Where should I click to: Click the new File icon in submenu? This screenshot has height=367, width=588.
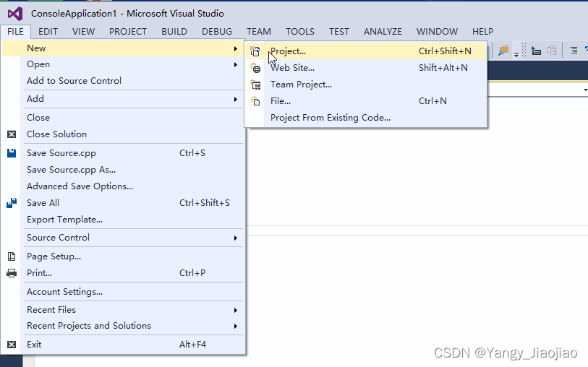point(255,101)
